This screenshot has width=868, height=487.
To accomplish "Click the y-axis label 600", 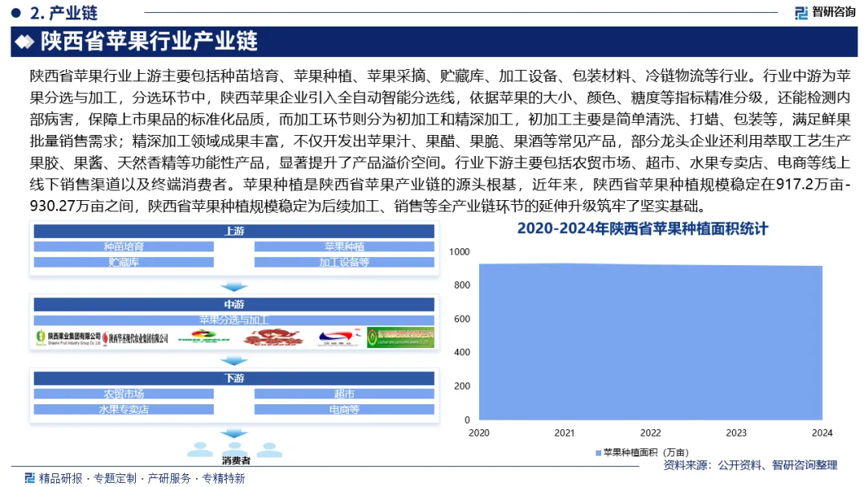I will (462, 319).
